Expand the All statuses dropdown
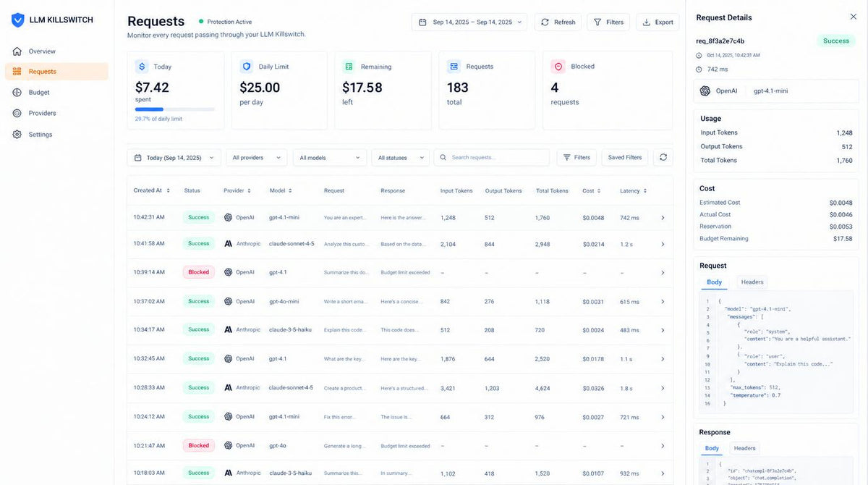Image resolution: width=868 pixels, height=485 pixels. point(401,158)
